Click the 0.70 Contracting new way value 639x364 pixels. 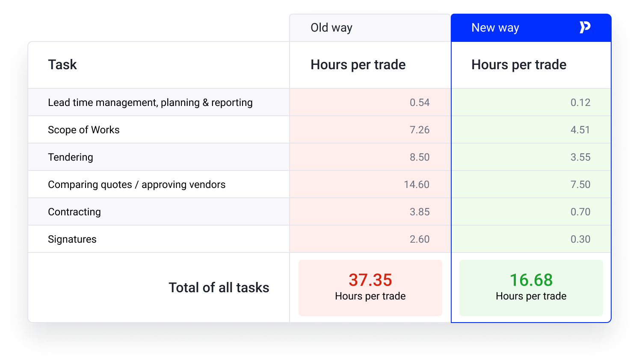coord(580,212)
